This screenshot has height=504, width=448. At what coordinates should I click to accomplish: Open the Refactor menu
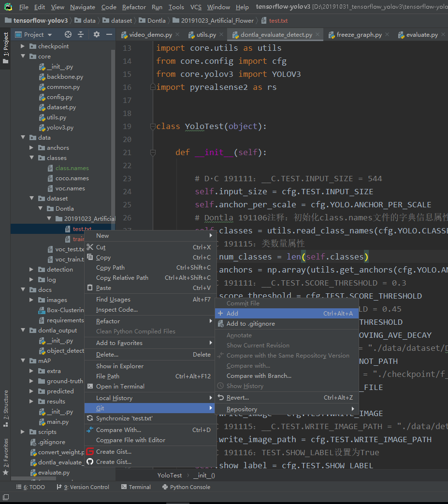tap(134, 7)
